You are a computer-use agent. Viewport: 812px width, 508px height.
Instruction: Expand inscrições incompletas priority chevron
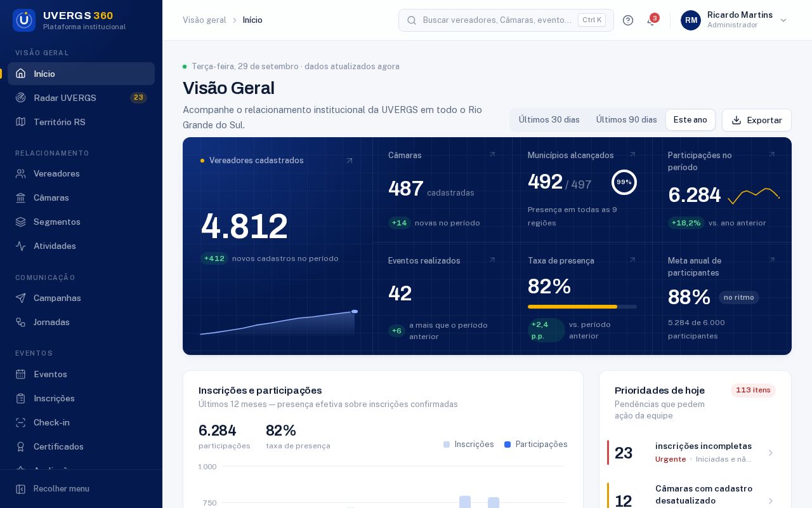[771, 453]
